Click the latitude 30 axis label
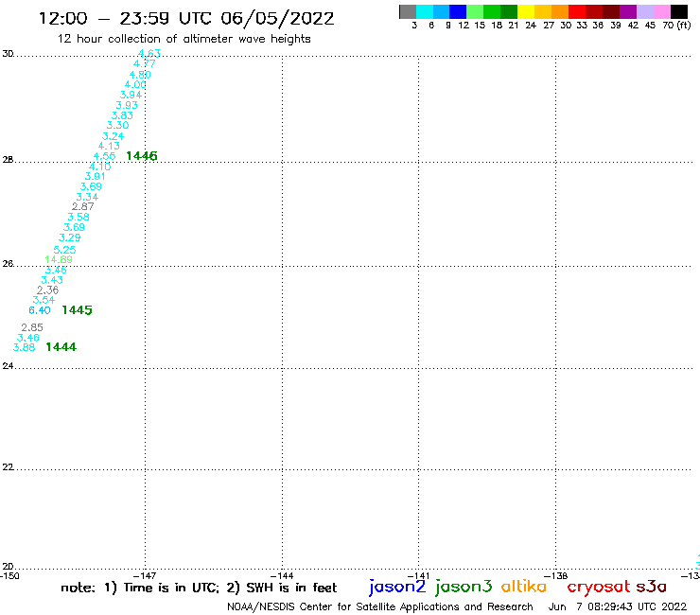Viewport: 700px width, 615px height. coord(8,54)
